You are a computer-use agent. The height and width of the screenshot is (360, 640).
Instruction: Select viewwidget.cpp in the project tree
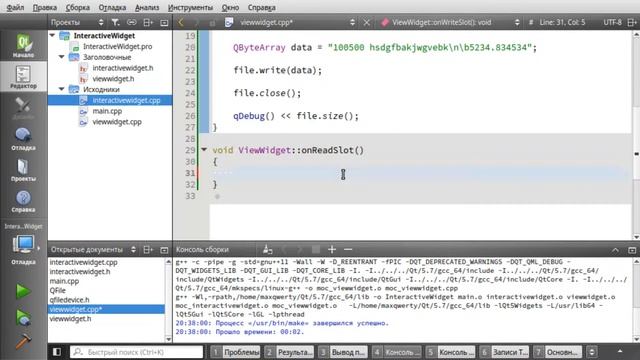click(117, 122)
